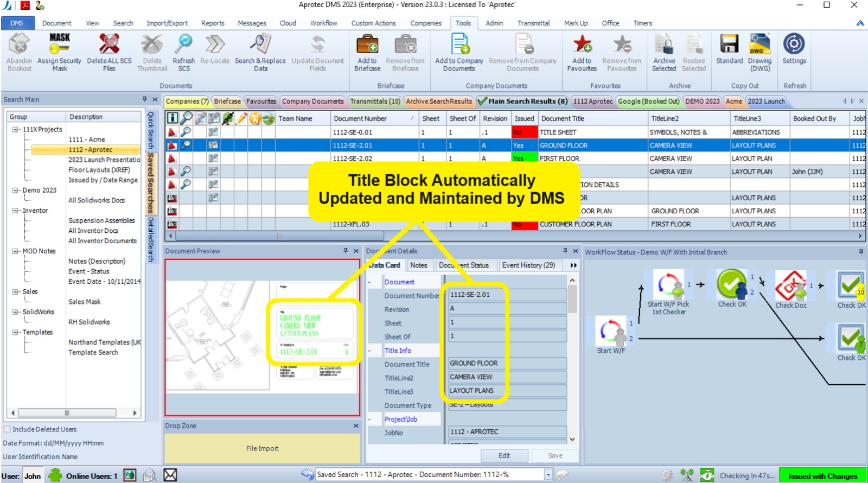This screenshot has width=868, height=483.
Task: Click Add to Company Documents icon
Action: (x=459, y=44)
